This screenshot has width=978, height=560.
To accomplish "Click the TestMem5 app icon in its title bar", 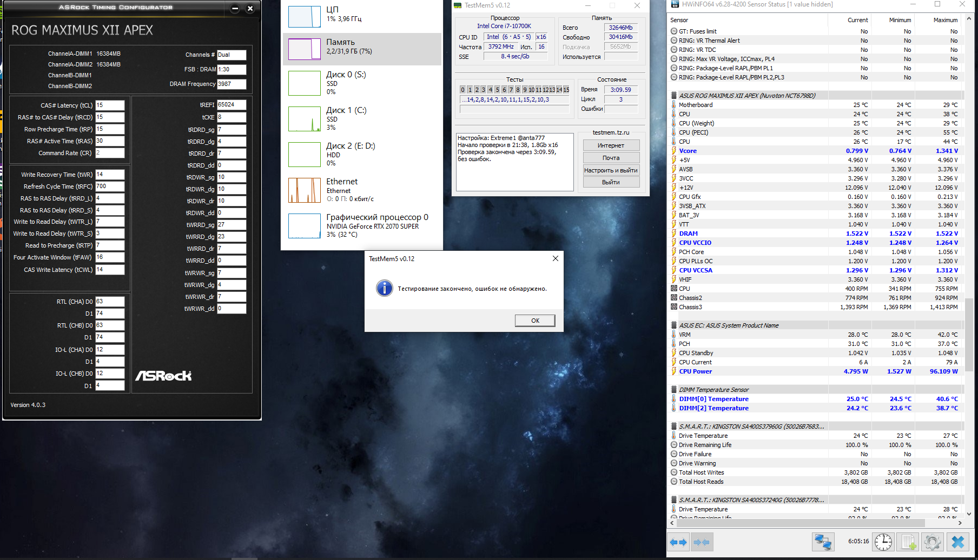I will click(458, 5).
